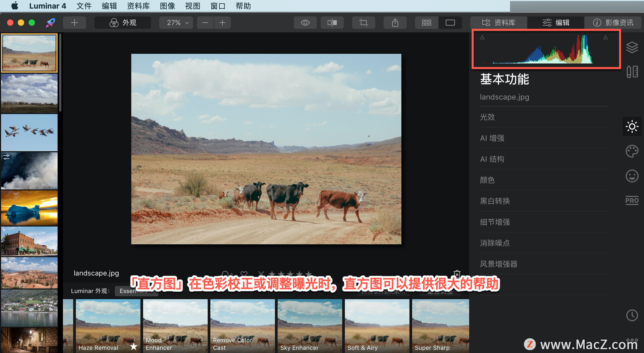Screen dimensions: 644x353
Task: Click the main landscape photo canvas
Action: click(x=266, y=149)
